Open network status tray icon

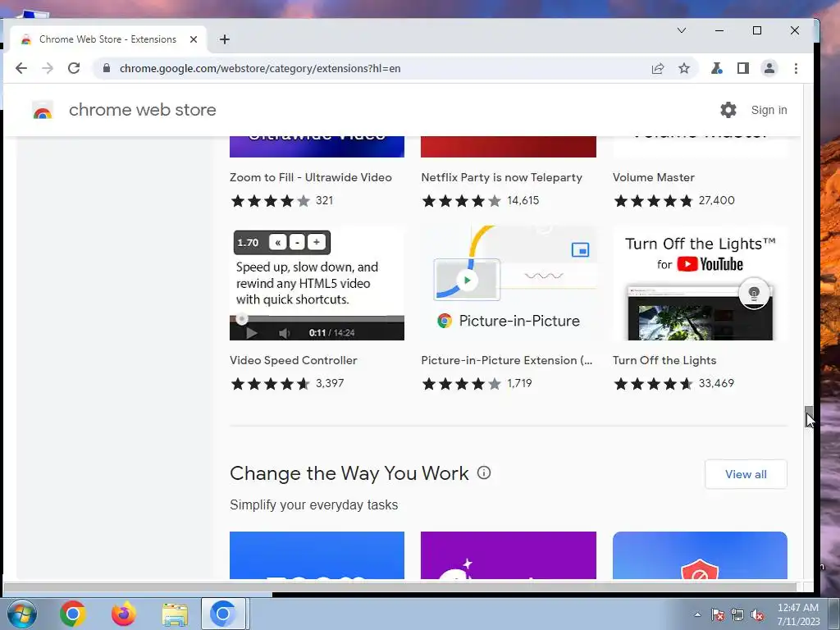tap(737, 614)
